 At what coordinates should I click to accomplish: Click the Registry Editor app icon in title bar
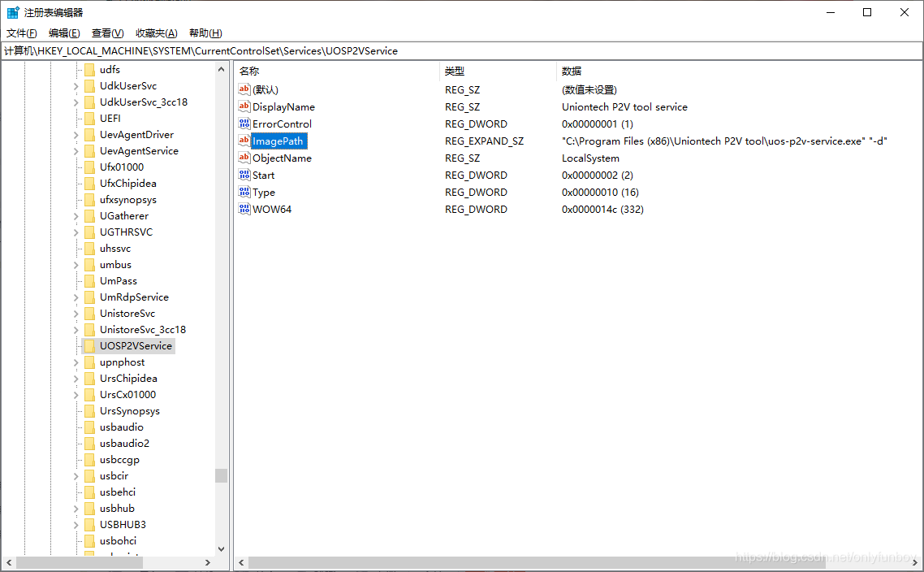[13, 12]
